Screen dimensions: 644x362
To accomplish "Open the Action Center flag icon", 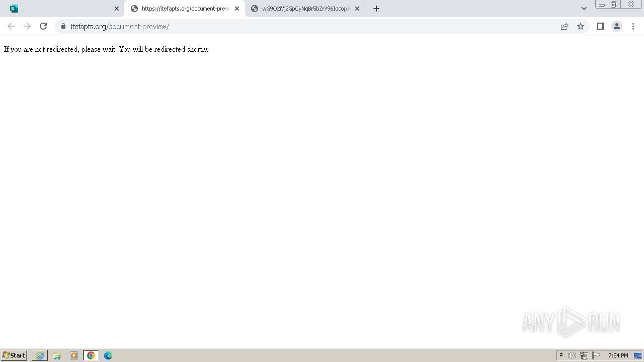I will (596, 355).
